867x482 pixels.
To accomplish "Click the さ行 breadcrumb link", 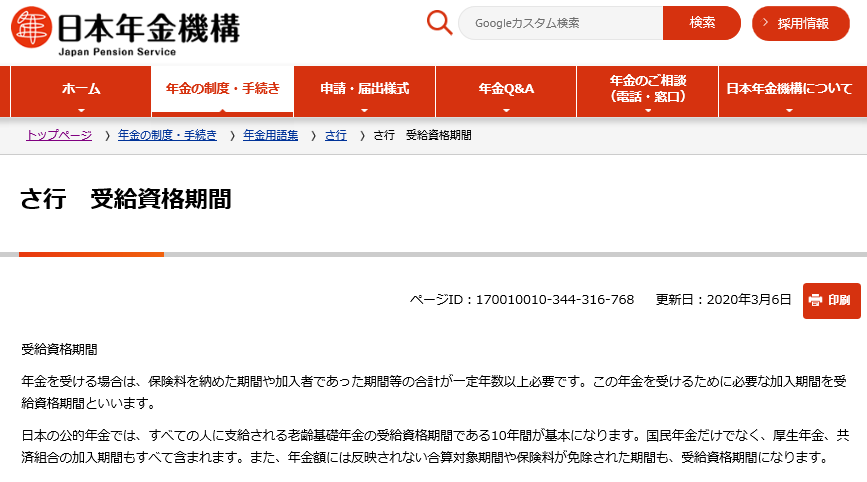I will tap(336, 135).
